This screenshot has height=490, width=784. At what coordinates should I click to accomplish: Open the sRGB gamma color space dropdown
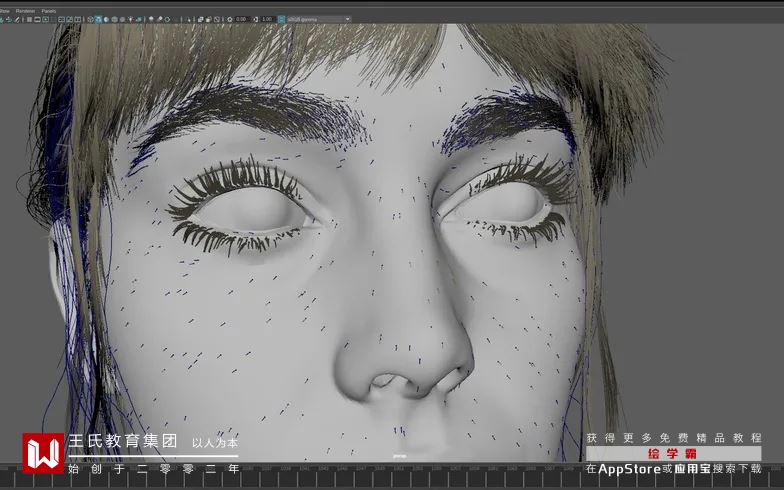pyautogui.click(x=319, y=20)
